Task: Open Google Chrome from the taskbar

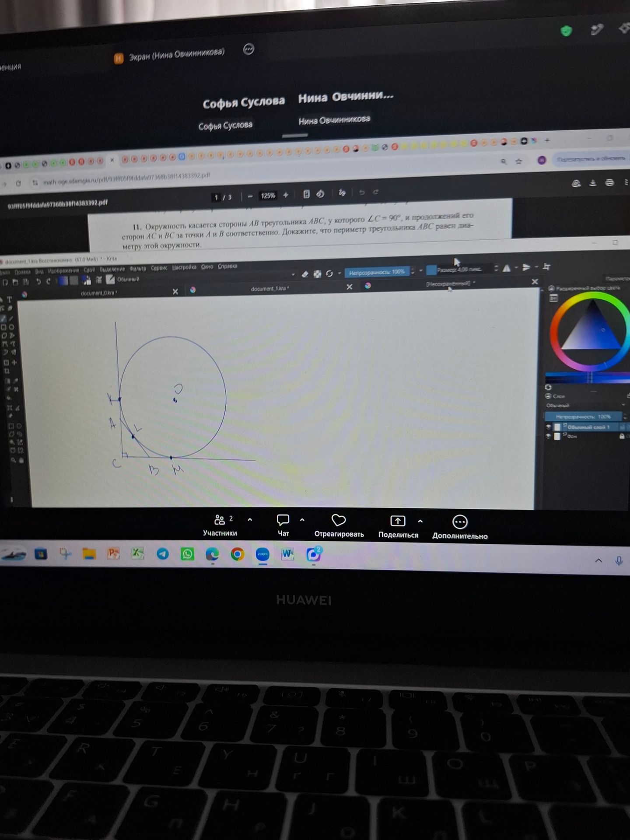Action: [238, 554]
